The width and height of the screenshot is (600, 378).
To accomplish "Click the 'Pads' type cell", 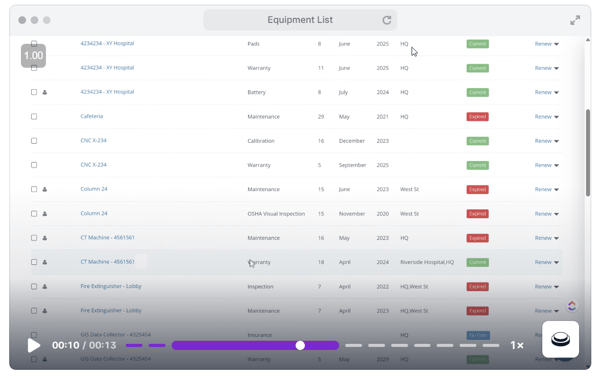I will coord(253,44).
